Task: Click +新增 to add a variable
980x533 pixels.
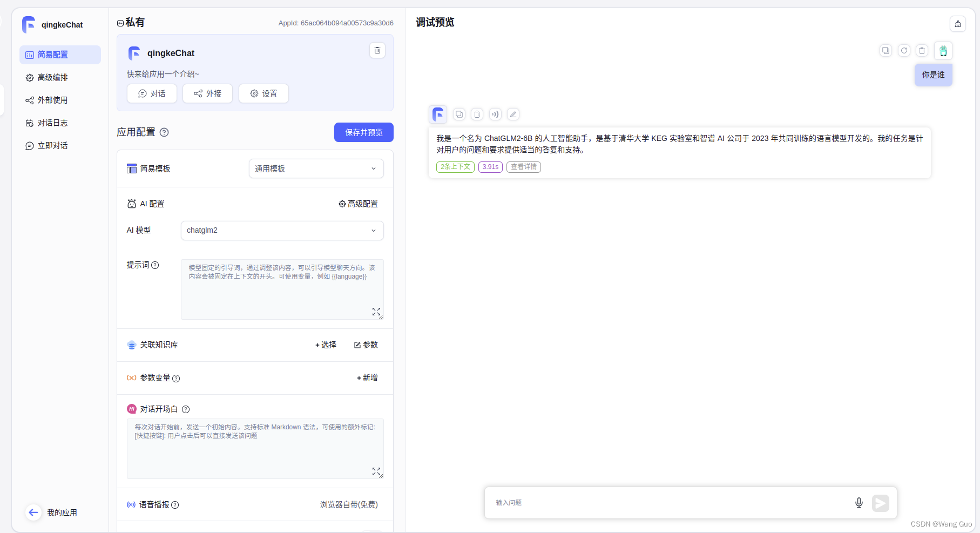Action: pos(367,378)
